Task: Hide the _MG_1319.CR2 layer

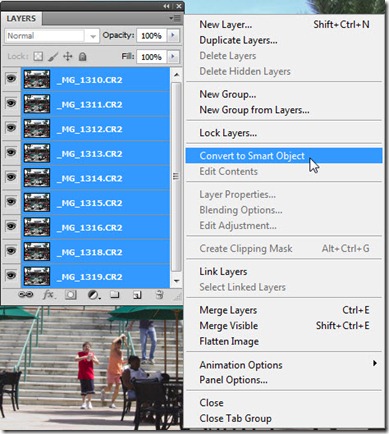Action: coord(11,276)
